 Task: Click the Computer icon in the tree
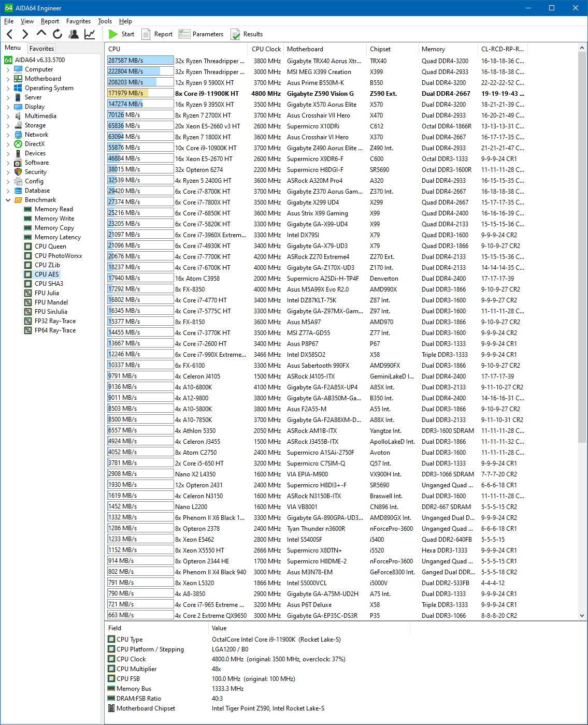18,69
